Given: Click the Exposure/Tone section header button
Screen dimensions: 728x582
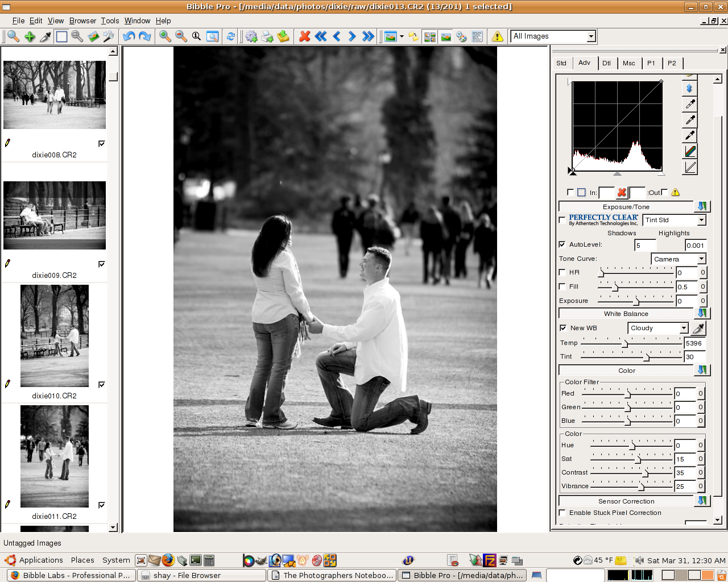Looking at the screenshot, I should tap(626, 207).
